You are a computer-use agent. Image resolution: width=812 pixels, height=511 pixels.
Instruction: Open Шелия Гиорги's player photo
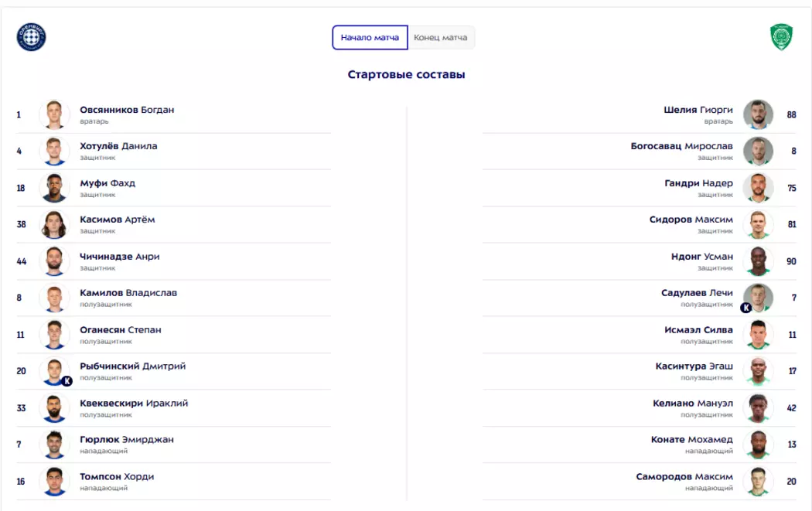pos(758,114)
